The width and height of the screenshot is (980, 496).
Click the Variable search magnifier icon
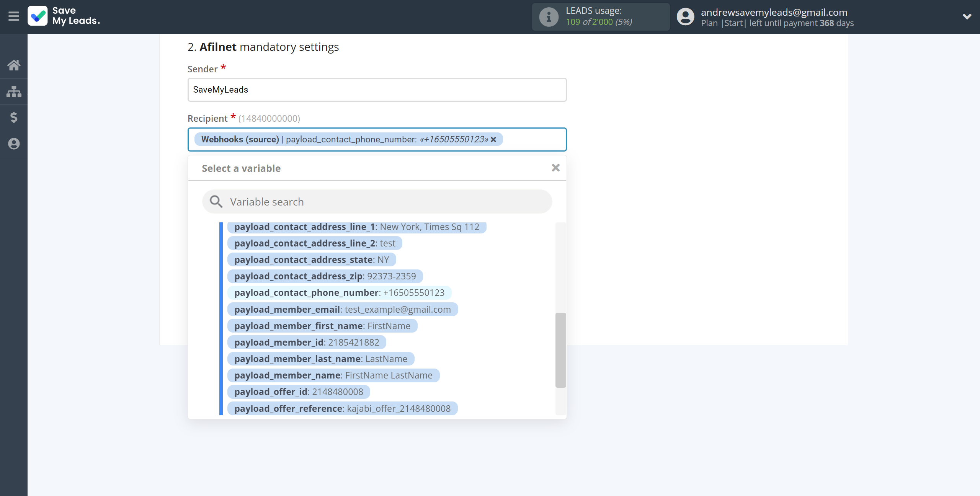(x=216, y=202)
